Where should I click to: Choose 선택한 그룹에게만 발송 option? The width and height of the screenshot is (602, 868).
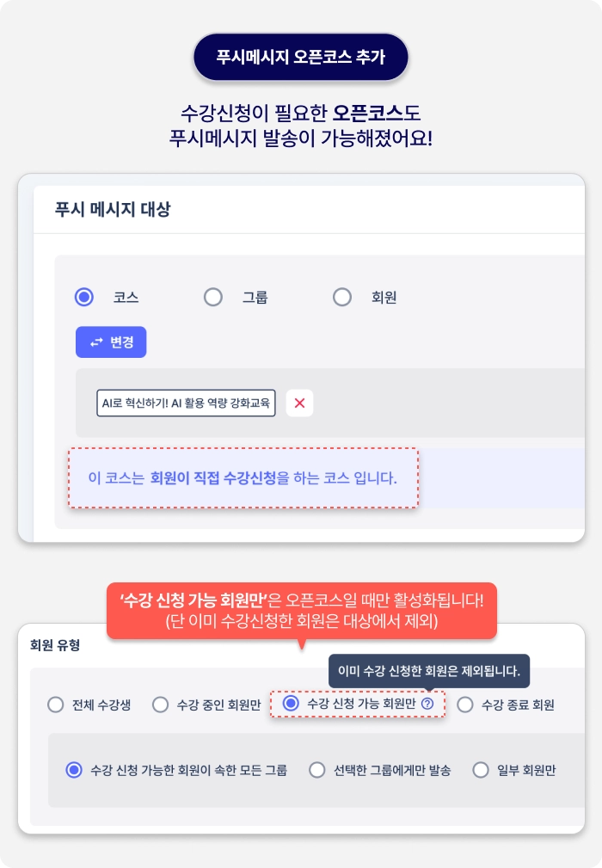pyautogui.click(x=317, y=770)
